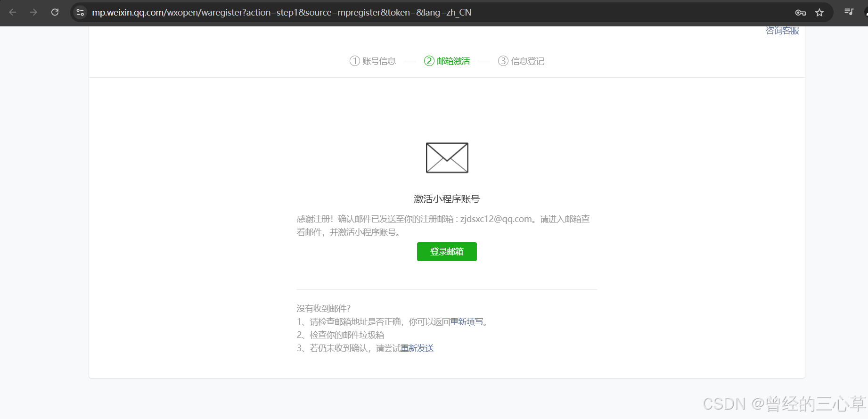
Task: Select step 3 信息登记
Action: (x=521, y=61)
